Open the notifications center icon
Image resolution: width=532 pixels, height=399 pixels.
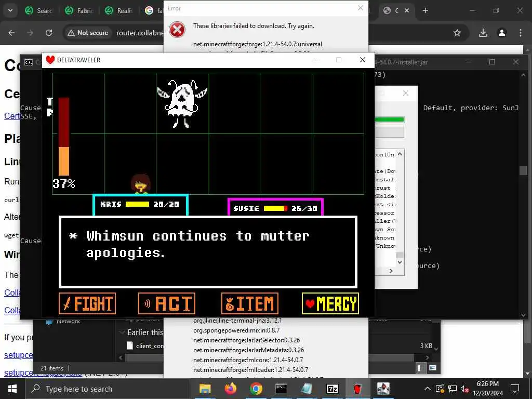click(x=515, y=389)
